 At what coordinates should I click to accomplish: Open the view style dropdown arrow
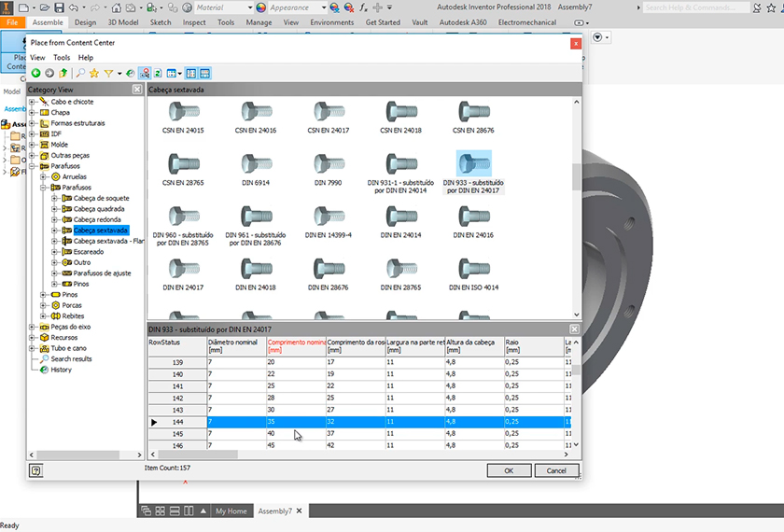[x=180, y=73]
